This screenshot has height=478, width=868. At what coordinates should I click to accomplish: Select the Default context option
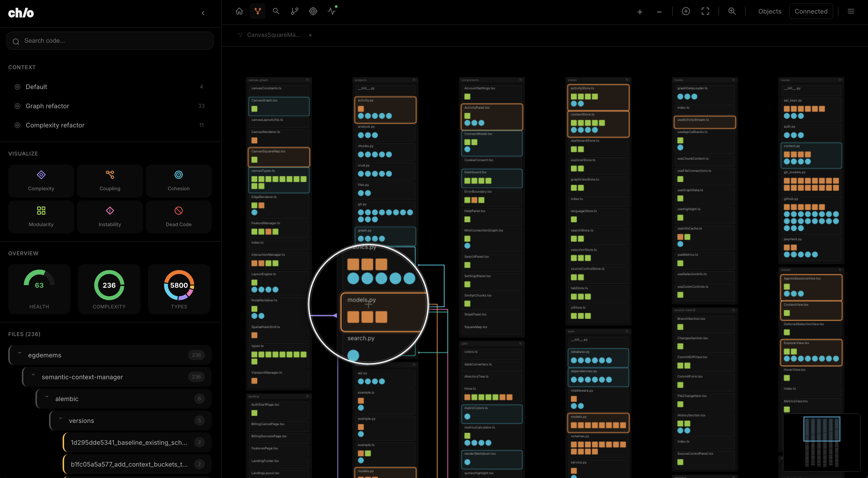click(x=36, y=87)
